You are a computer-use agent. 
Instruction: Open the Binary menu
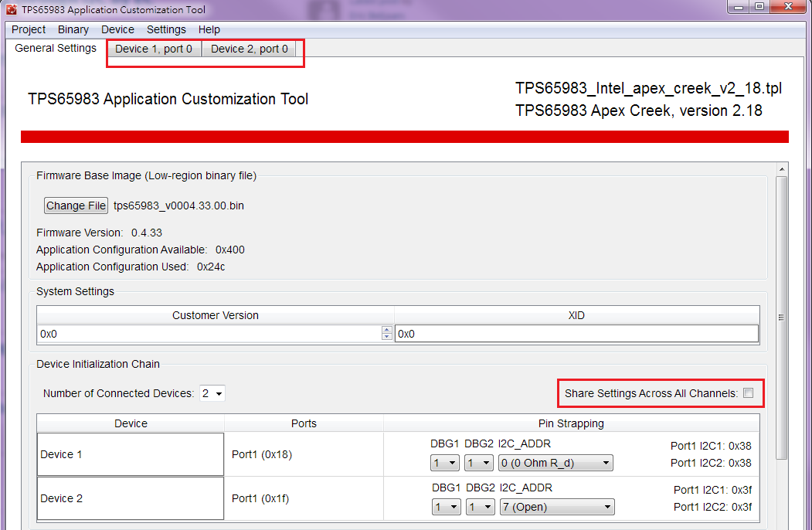coord(73,29)
